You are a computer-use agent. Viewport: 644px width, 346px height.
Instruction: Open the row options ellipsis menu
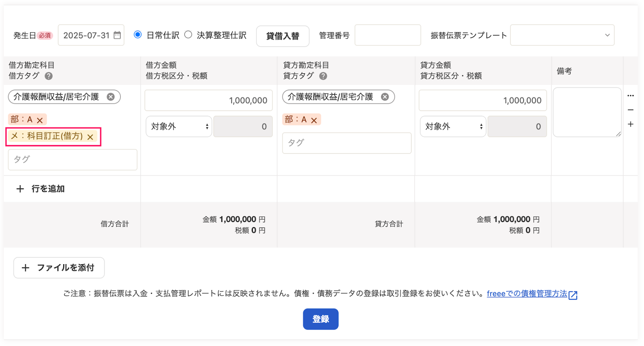(630, 95)
